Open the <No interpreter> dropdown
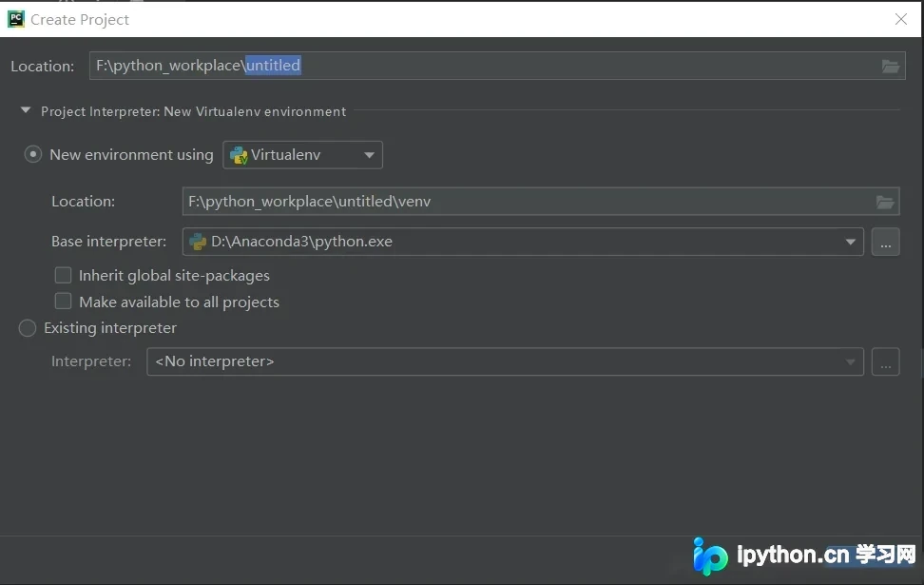 point(505,361)
